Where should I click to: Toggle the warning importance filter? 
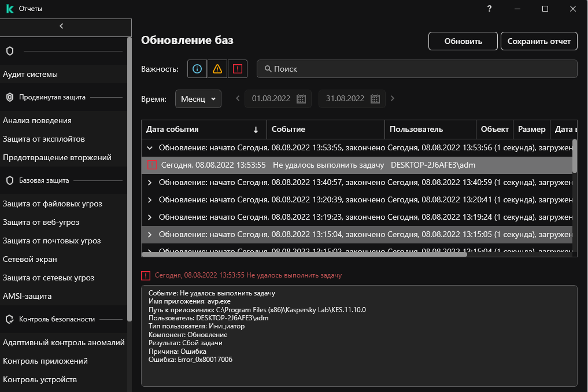pos(217,69)
